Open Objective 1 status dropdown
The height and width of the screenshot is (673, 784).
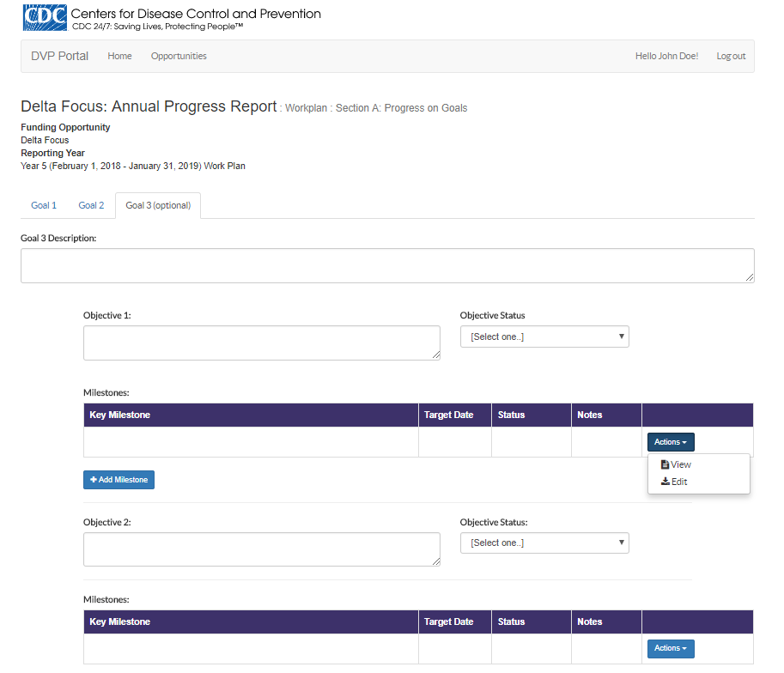[x=544, y=336]
